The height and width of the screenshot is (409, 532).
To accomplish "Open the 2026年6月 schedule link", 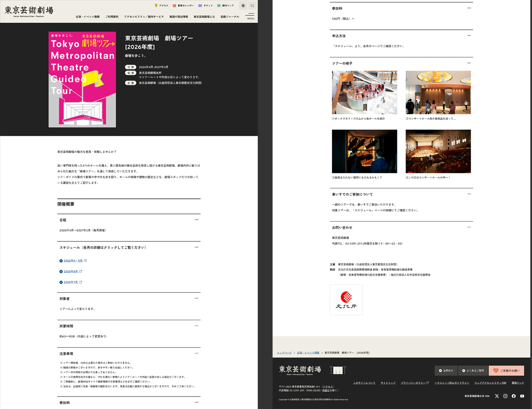I will pyautogui.click(x=70, y=271).
